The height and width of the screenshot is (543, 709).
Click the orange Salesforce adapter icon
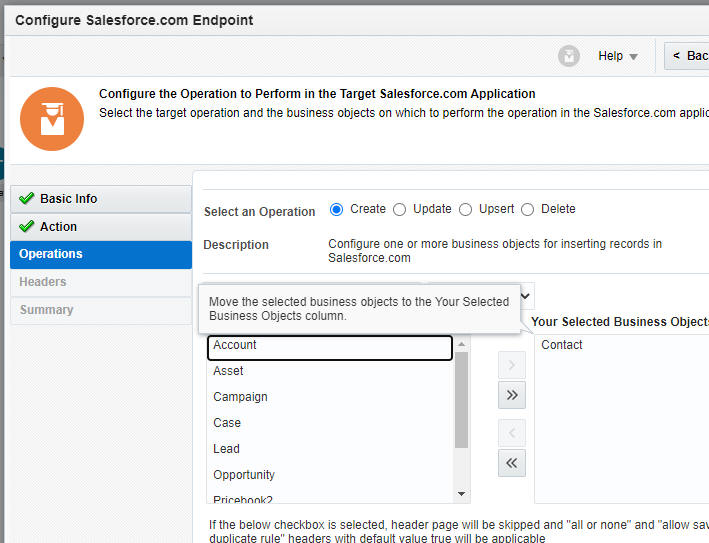point(52,119)
